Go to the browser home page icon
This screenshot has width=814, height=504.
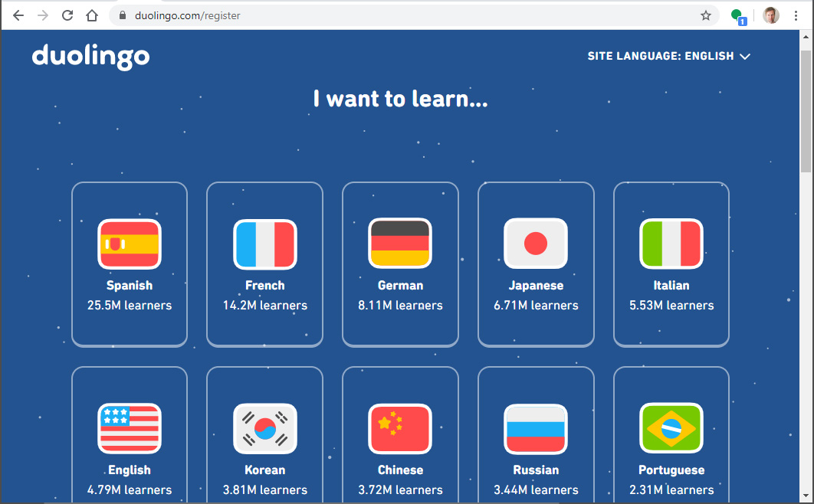coord(92,15)
